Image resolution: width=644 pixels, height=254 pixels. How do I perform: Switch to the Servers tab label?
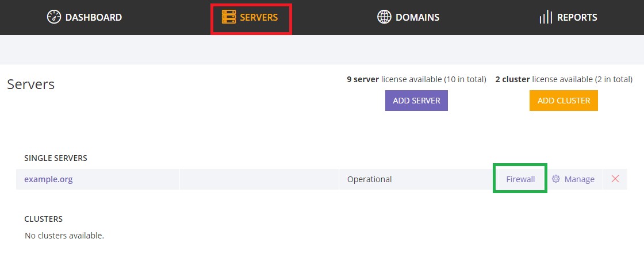pos(259,17)
